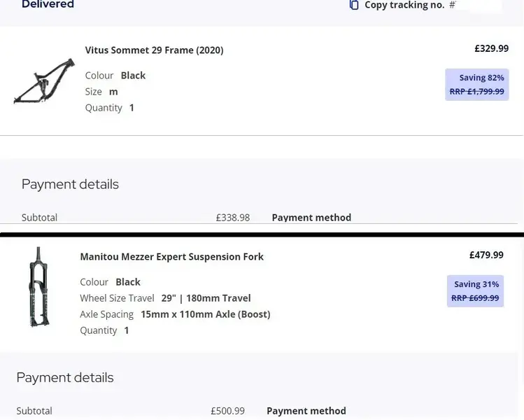Open the Manitou Mezzer fork thumbnail image
This screenshot has width=524, height=420.
[x=39, y=286]
